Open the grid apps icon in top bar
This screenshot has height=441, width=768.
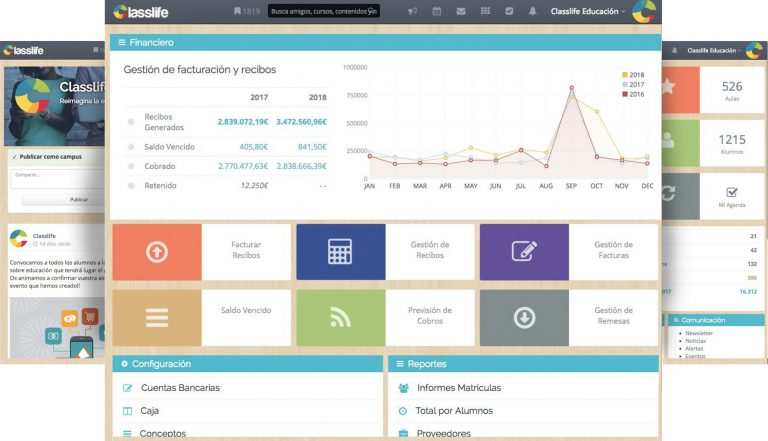(x=485, y=11)
